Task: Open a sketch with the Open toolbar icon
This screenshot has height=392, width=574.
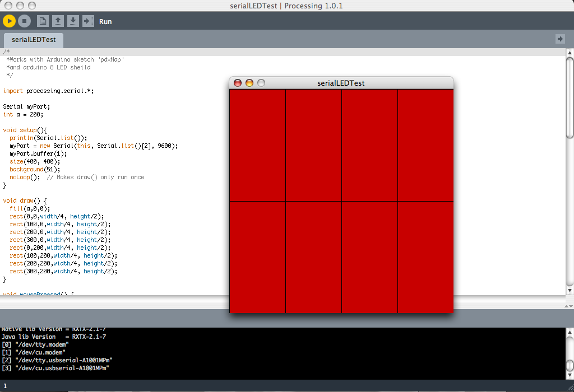Action: click(58, 21)
